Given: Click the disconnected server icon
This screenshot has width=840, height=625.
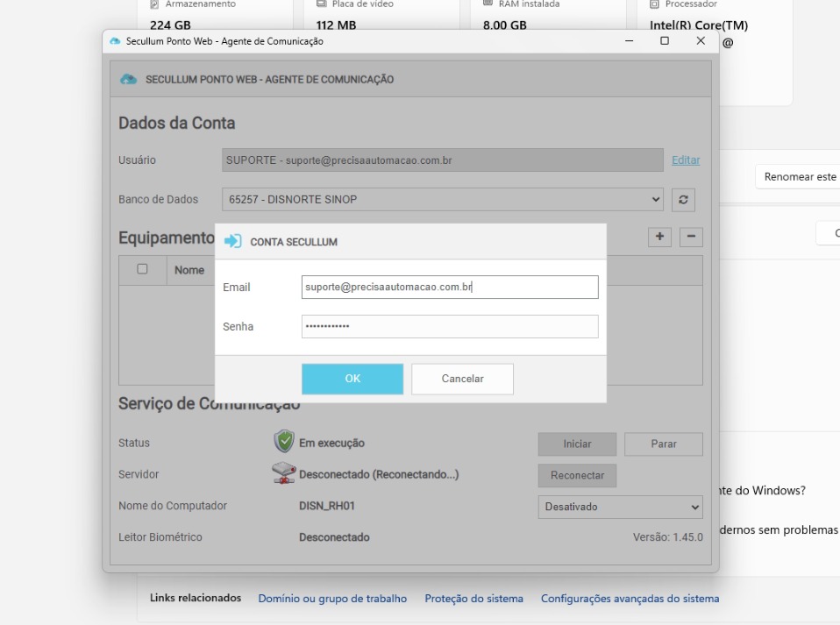Looking at the screenshot, I should 284,474.
